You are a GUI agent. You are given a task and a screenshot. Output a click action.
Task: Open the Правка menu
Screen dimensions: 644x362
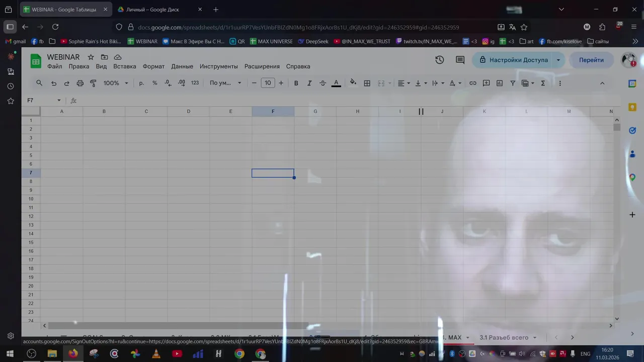[79, 66]
